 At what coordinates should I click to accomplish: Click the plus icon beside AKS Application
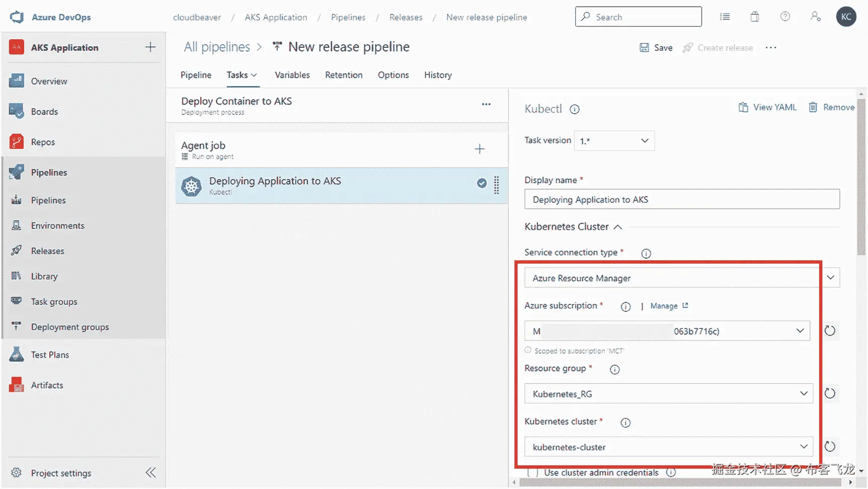[x=150, y=47]
